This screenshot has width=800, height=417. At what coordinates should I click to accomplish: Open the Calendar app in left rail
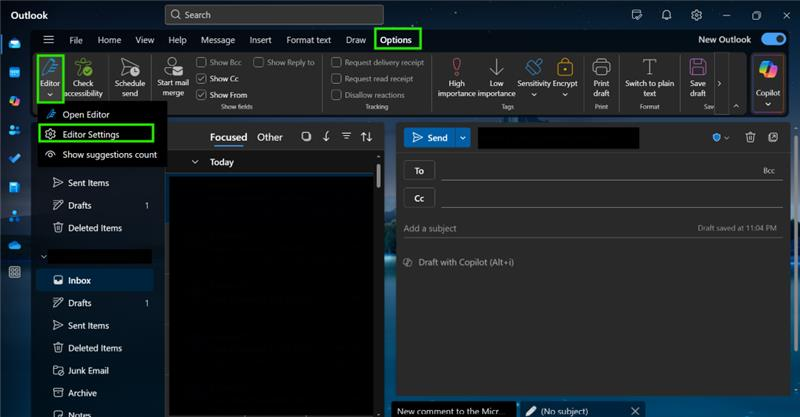point(14,72)
